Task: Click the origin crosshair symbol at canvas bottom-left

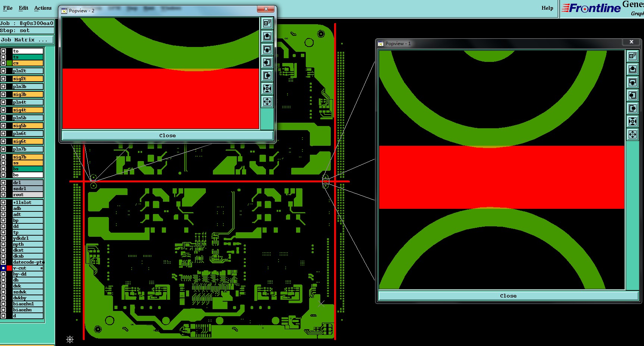Action: point(70,339)
